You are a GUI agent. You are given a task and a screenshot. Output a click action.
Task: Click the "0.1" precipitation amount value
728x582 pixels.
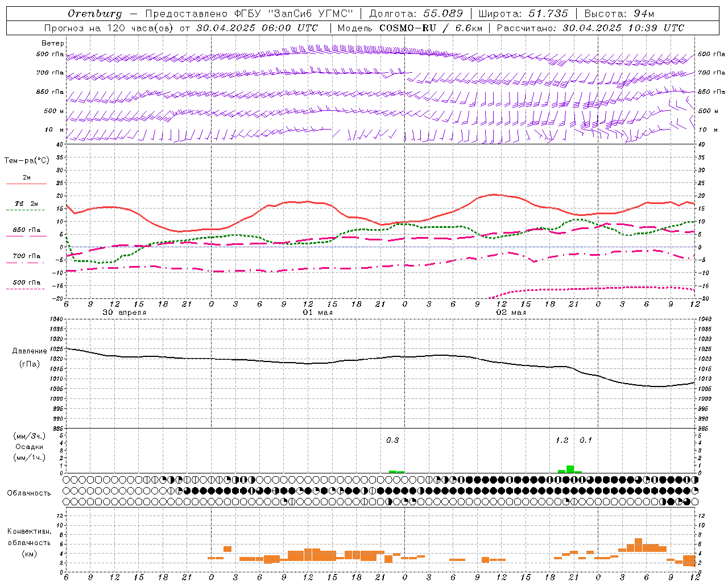coord(586,440)
